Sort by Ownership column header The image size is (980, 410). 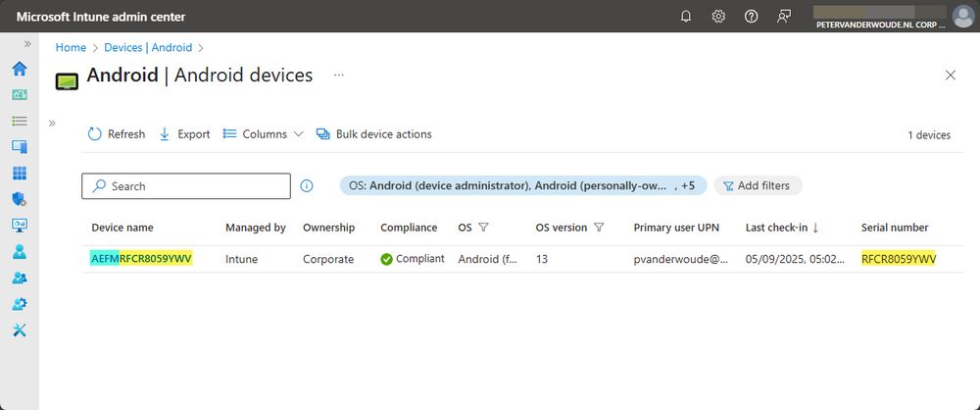(x=328, y=228)
